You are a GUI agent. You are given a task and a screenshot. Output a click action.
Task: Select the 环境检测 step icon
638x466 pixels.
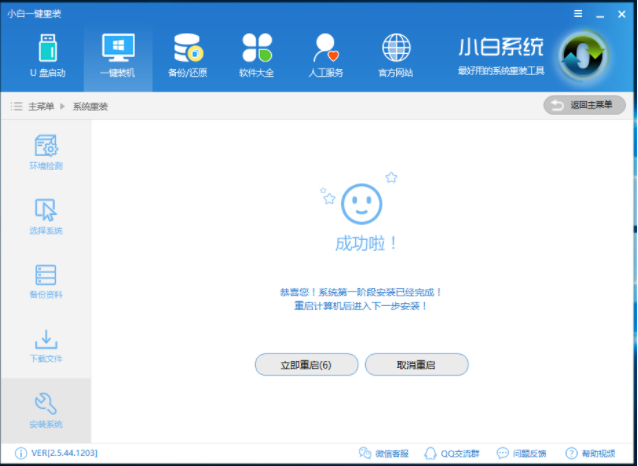pyautogui.click(x=46, y=146)
